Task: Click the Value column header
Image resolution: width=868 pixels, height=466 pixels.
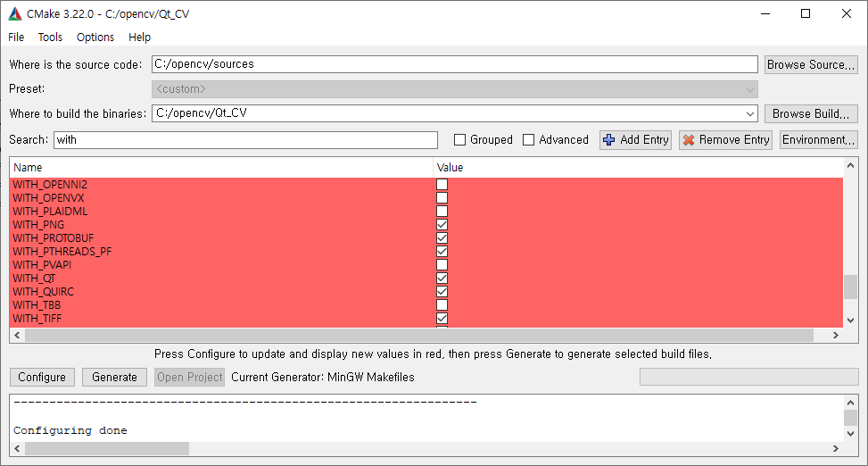Action: (638, 167)
